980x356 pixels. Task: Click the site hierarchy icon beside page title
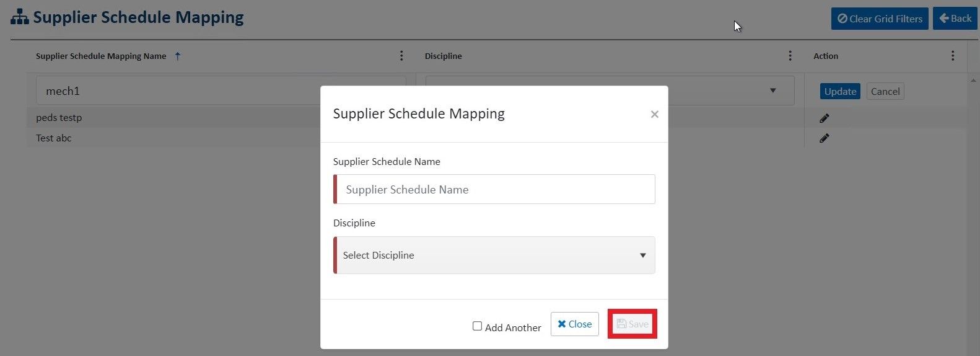pos(20,17)
